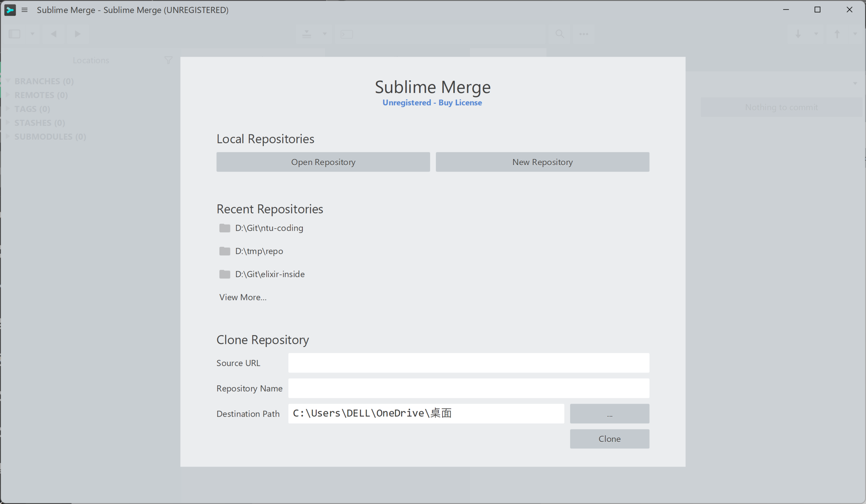Open the three-dots command palette icon
The width and height of the screenshot is (866, 504).
pyautogui.click(x=583, y=34)
